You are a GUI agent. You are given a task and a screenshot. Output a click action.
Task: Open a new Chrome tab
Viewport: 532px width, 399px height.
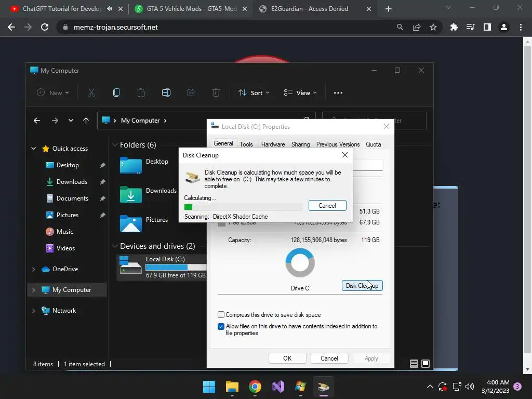(x=389, y=9)
